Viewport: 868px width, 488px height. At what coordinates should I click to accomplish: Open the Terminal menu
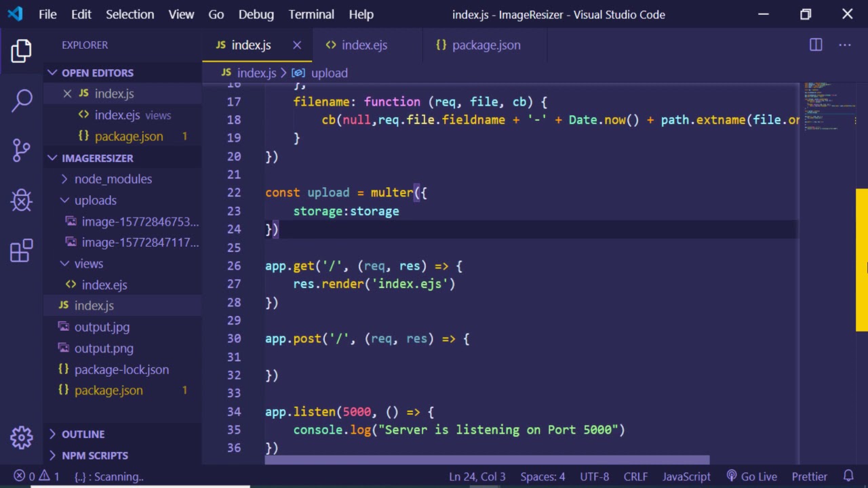(x=311, y=14)
